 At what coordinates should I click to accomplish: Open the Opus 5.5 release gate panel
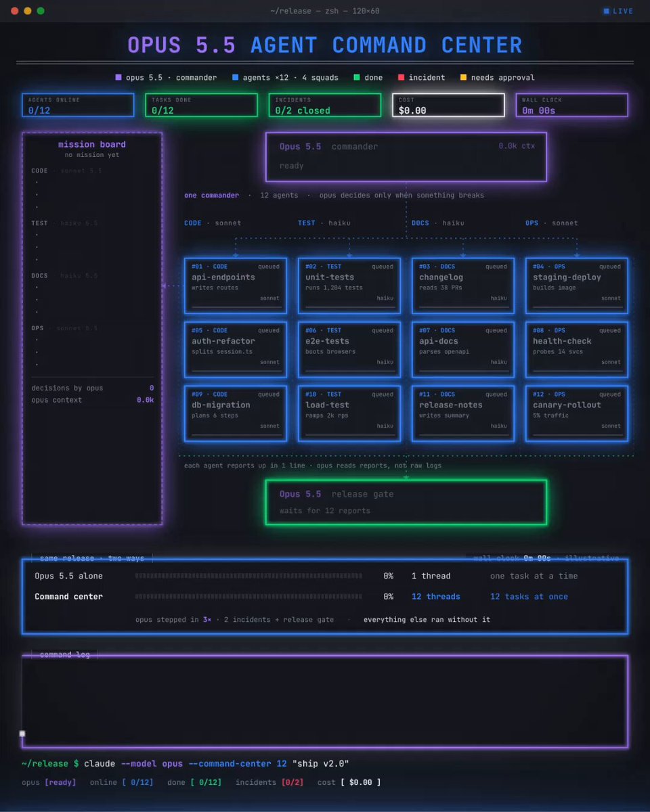click(x=406, y=502)
